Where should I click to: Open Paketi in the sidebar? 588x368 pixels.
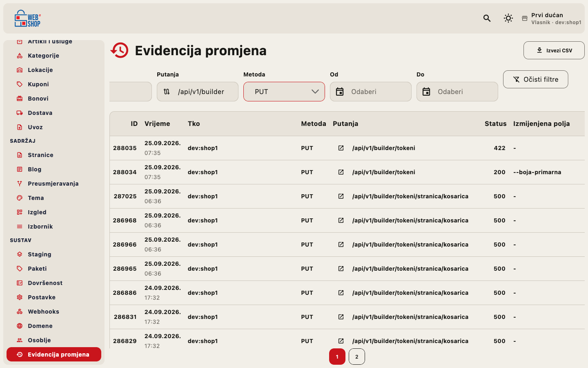[x=54, y=269]
